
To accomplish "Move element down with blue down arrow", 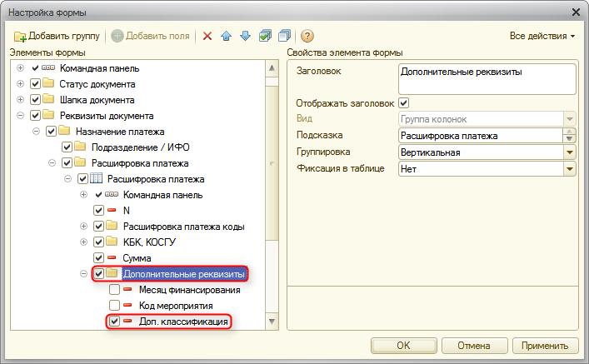I will [x=245, y=36].
